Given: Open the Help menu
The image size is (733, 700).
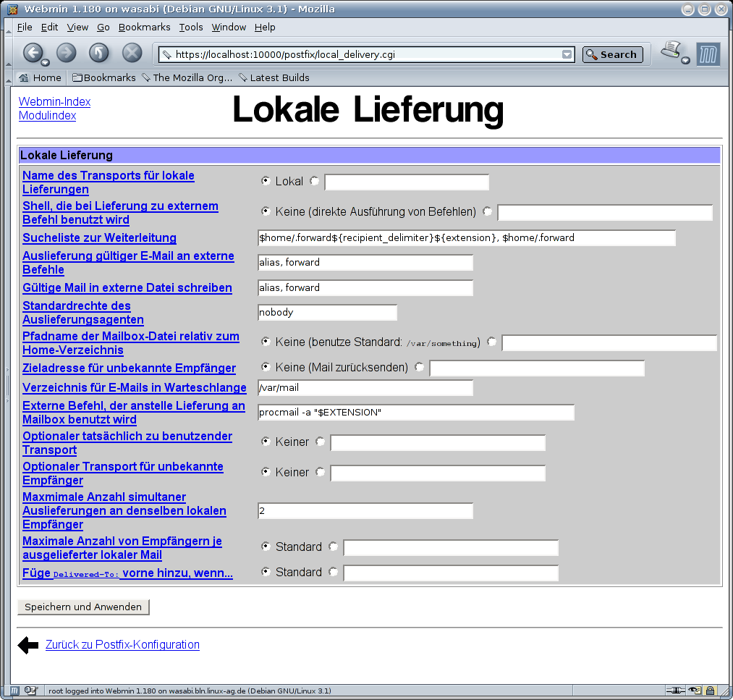Looking at the screenshot, I should pos(265,27).
